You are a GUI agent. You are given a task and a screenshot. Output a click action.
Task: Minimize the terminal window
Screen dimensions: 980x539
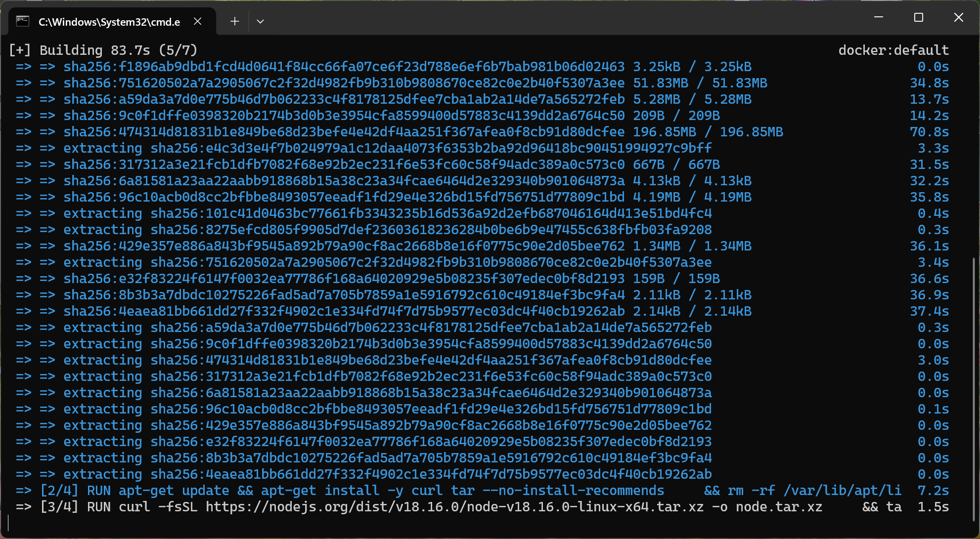coord(879,17)
